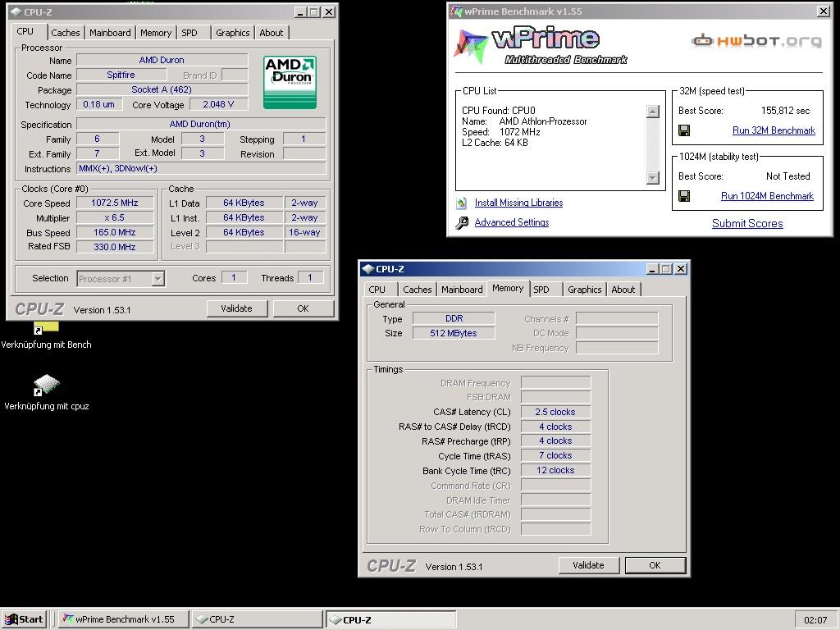Activate the second highlighted CPU-Z taskbar button

pos(390,619)
